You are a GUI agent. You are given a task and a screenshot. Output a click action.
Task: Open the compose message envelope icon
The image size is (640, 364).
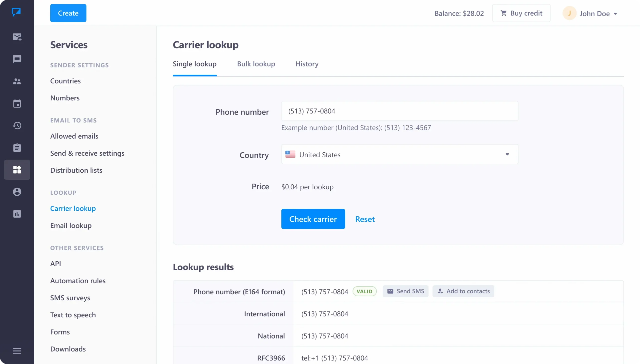(x=17, y=37)
